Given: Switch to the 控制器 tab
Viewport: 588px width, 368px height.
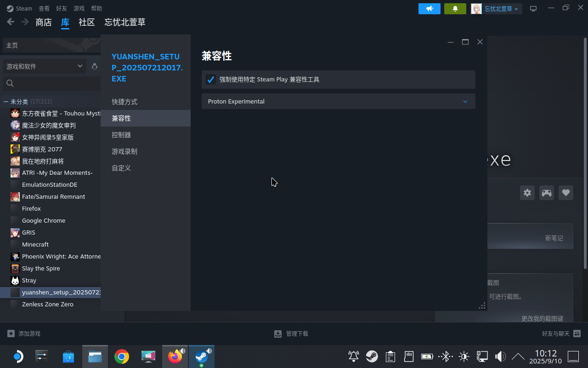Looking at the screenshot, I should pos(146,135).
